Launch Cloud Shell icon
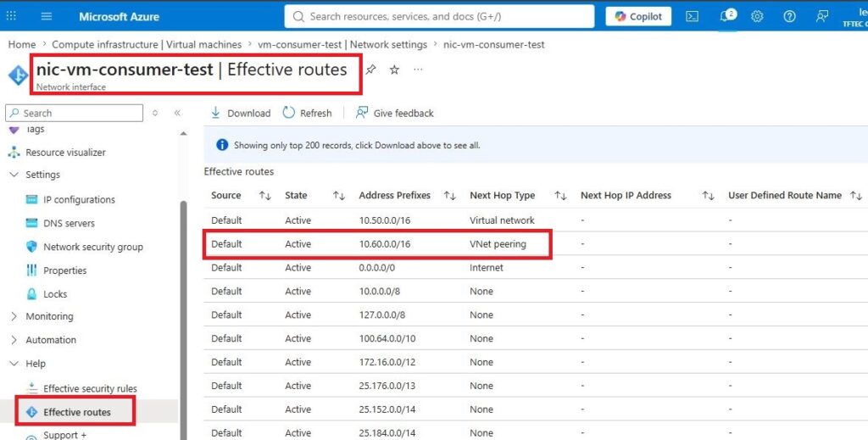This screenshot has height=440, width=868. (x=692, y=17)
